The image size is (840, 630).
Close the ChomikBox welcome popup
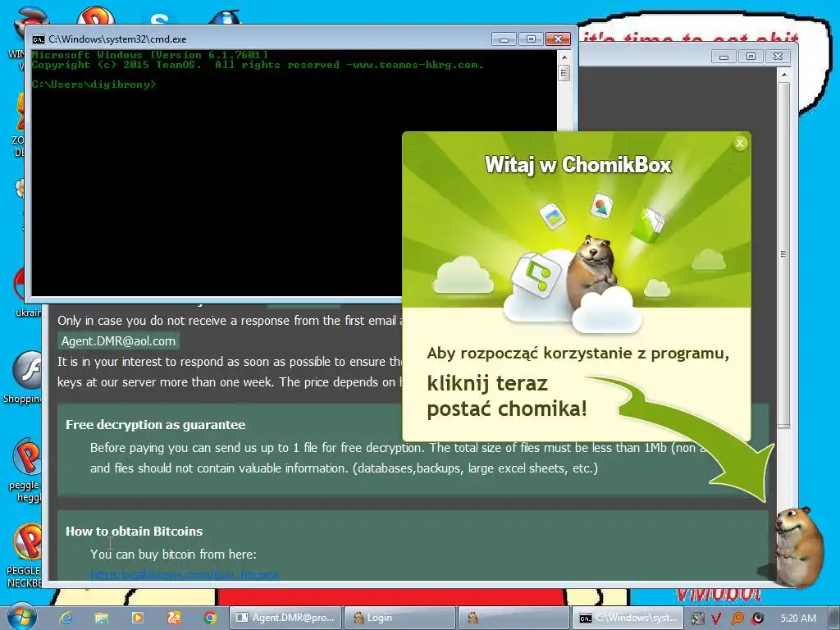tap(740, 143)
